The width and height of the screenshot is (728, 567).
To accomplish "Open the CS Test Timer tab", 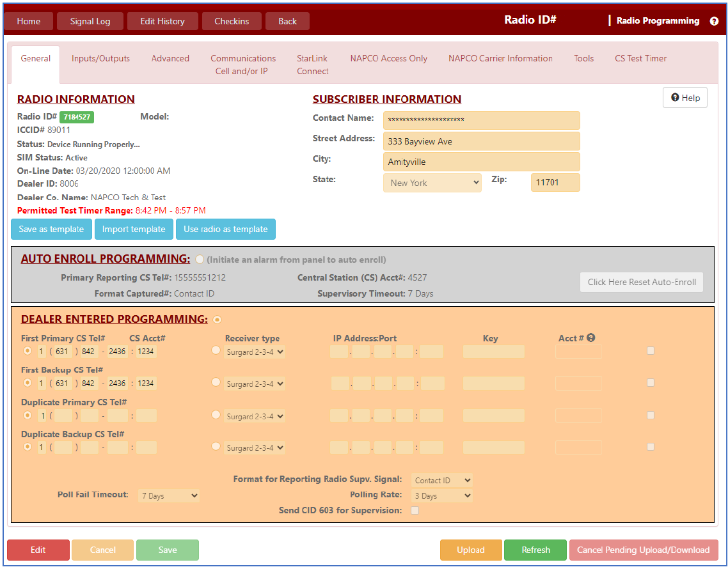I will 640,58.
